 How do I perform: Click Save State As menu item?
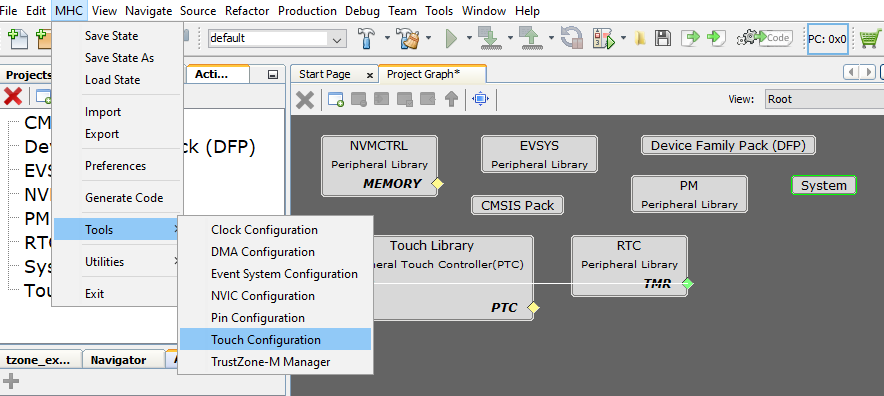[118, 58]
